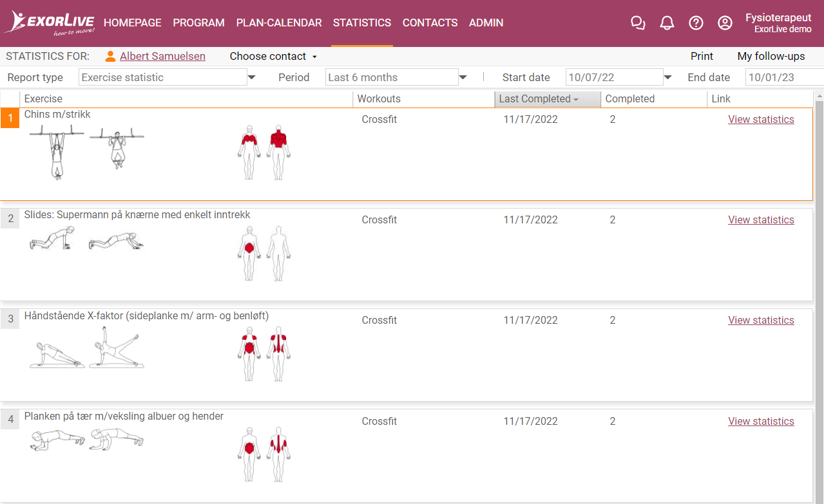Open the Report type combo box

(x=163, y=77)
